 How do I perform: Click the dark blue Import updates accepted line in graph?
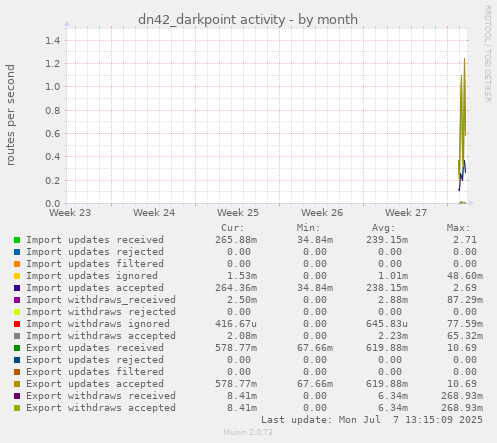[x=463, y=175]
